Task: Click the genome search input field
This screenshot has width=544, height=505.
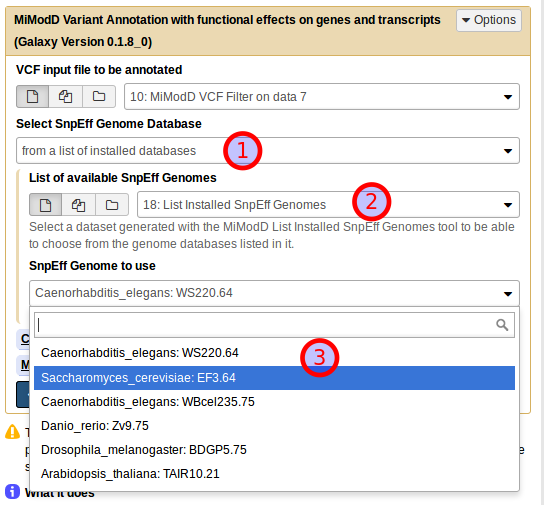Action: click(274, 325)
